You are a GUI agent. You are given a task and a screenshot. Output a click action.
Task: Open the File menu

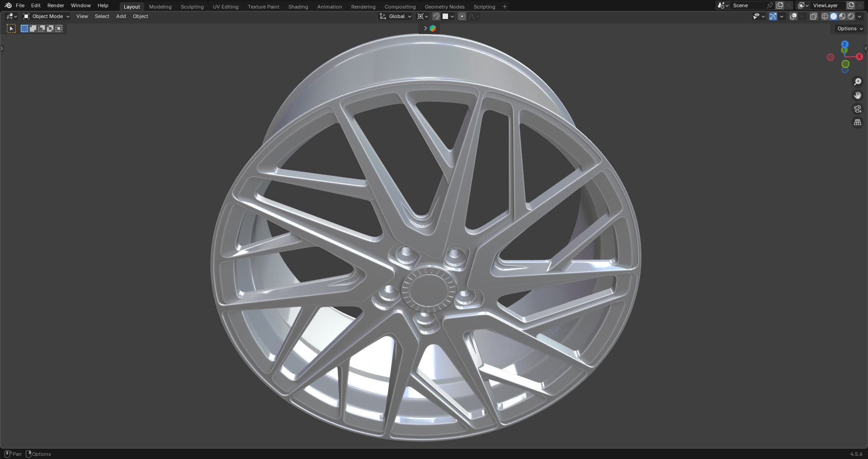[x=20, y=5]
